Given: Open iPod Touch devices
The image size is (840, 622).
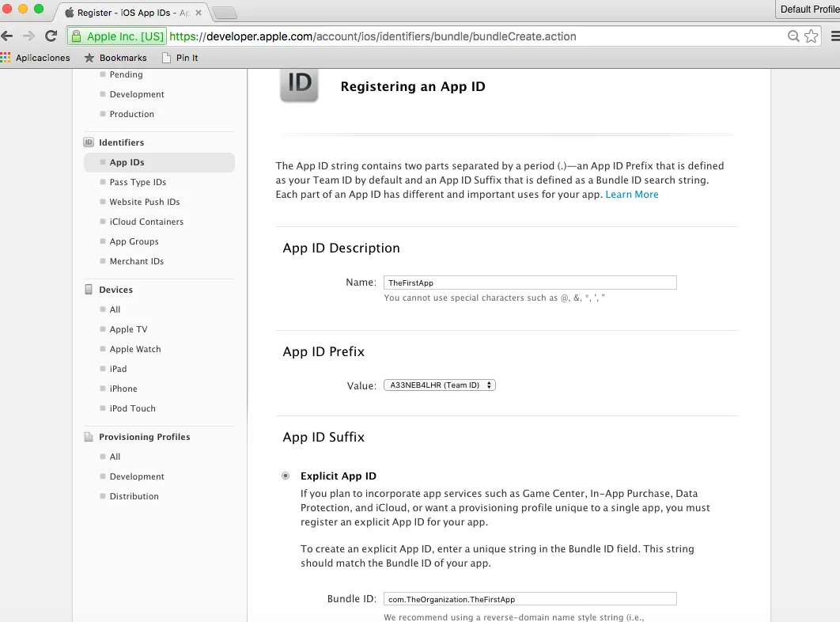Looking at the screenshot, I should point(132,408).
